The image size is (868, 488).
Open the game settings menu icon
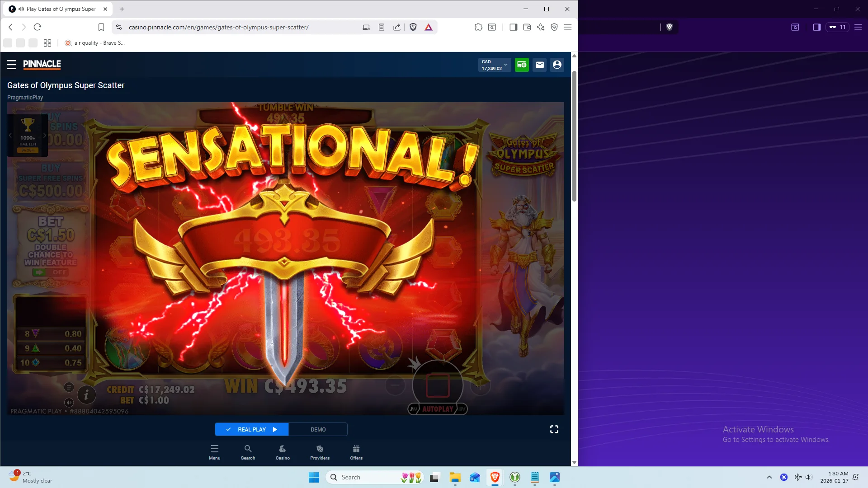pyautogui.click(x=69, y=387)
